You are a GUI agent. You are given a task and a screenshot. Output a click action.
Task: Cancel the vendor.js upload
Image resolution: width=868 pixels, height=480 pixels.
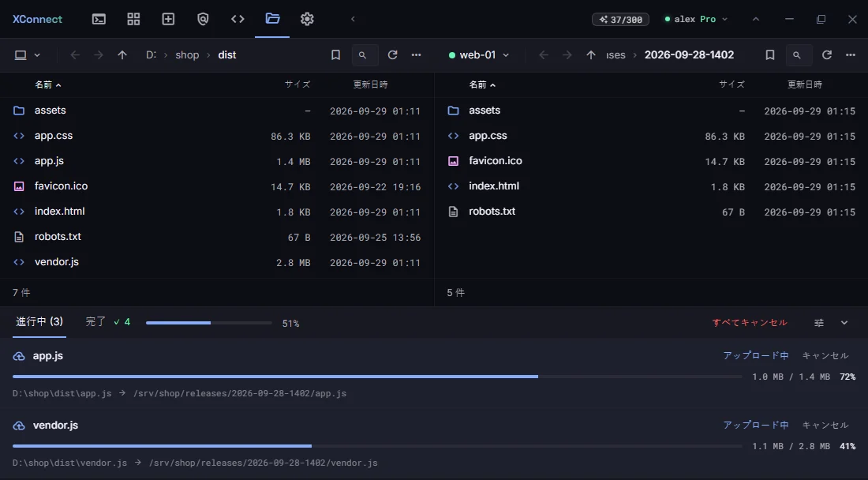click(x=825, y=425)
